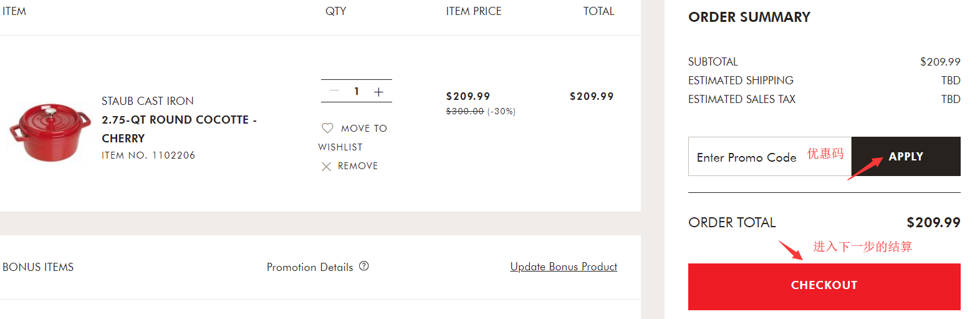Click the struck-through $300.00 original price
The width and height of the screenshot is (980, 319).
point(465,112)
